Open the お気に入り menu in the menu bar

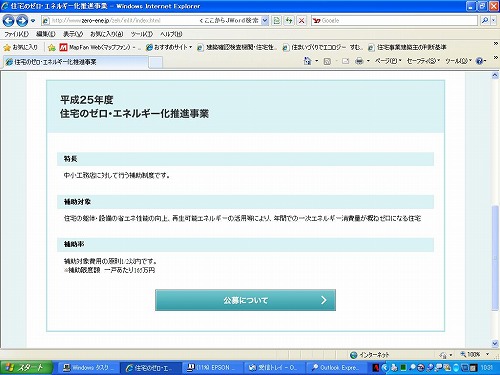tap(107, 34)
